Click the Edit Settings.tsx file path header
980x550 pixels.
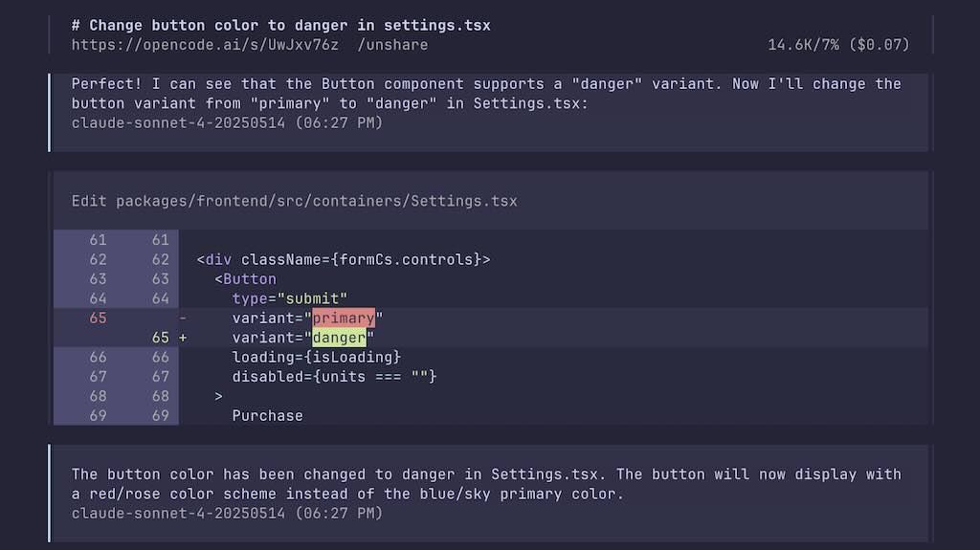pyautogui.click(x=295, y=201)
